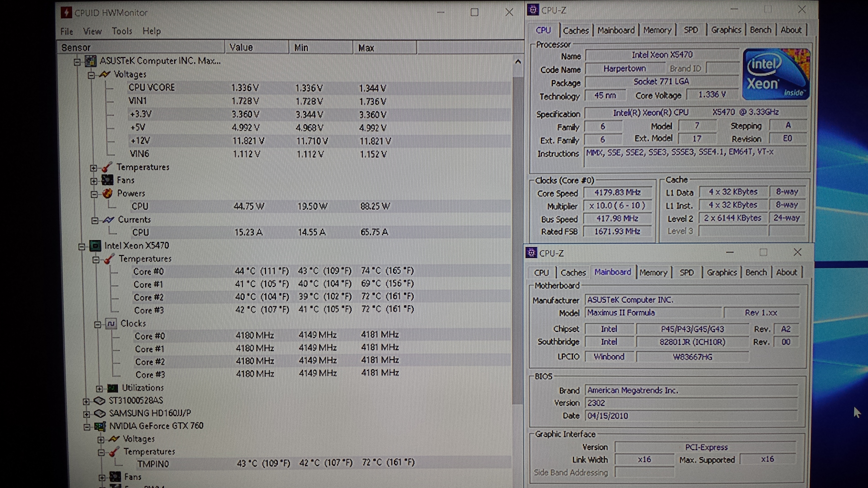Click the Voltages lightning icon under ASUSTeK

(x=105, y=74)
